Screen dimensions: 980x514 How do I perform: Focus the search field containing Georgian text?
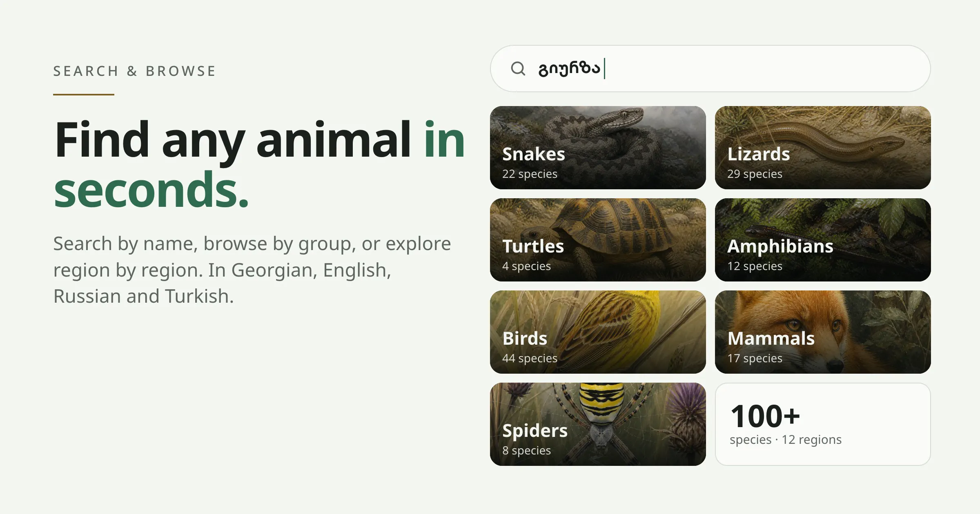click(x=710, y=69)
